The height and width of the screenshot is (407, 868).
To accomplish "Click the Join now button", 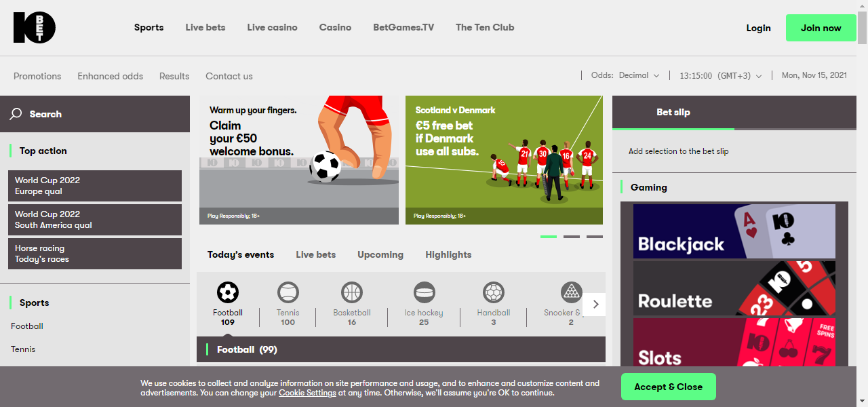I will [821, 28].
